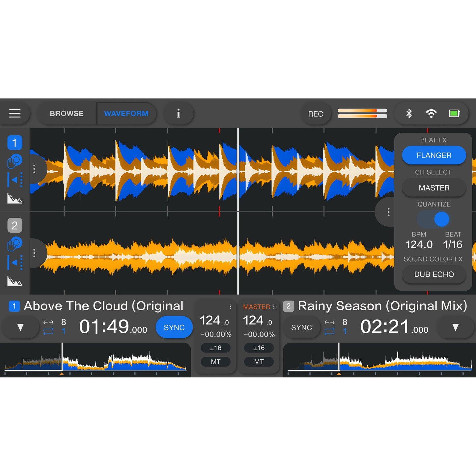Switch to the BROWSE tab
Viewport: 476px width, 476px height.
coord(66,113)
